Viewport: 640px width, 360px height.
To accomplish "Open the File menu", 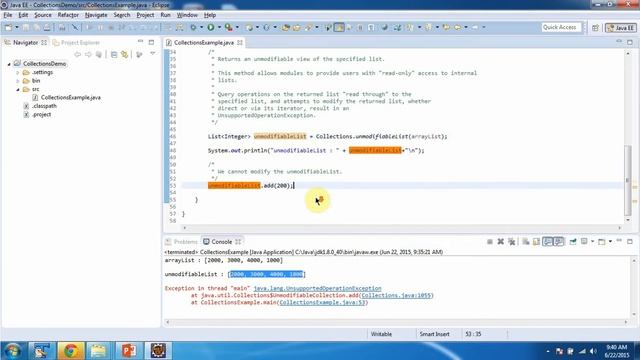I will (8, 15).
